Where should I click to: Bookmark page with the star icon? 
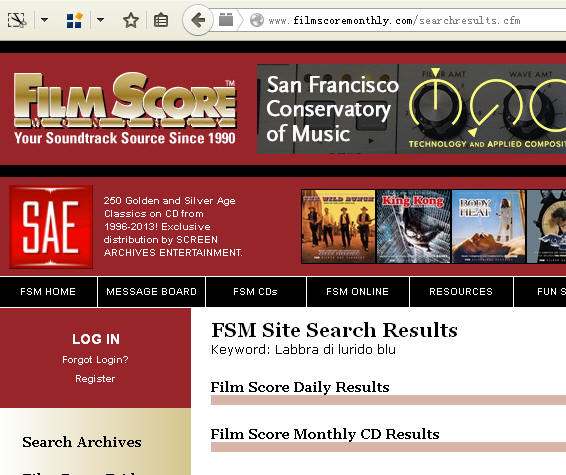pyautogui.click(x=131, y=20)
